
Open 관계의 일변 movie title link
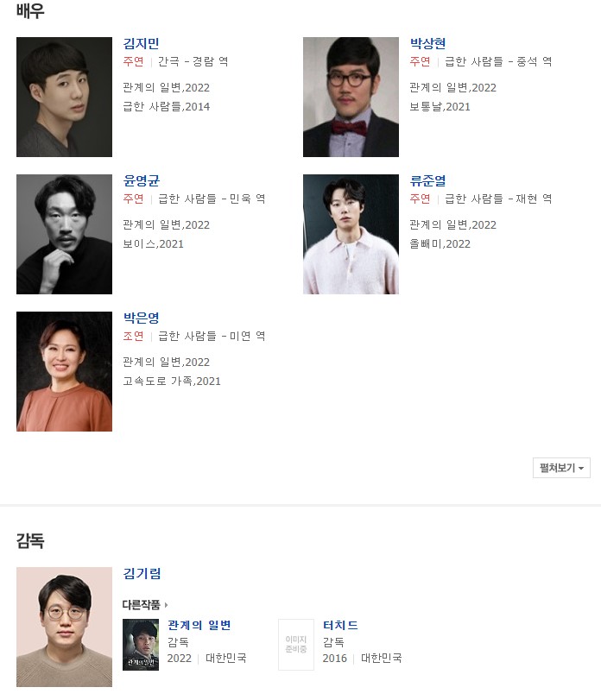pyautogui.click(x=199, y=625)
